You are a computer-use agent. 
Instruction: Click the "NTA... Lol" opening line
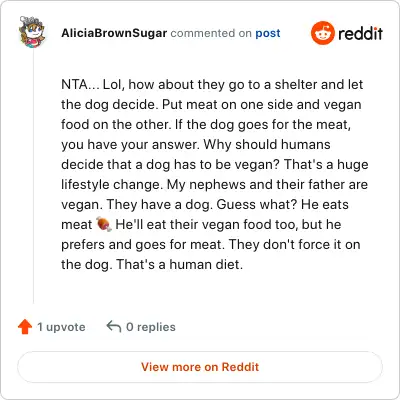pos(212,84)
